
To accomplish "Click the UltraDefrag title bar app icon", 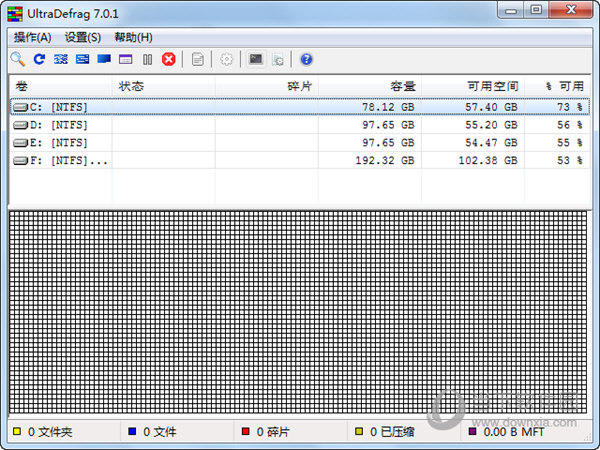I will point(15,14).
